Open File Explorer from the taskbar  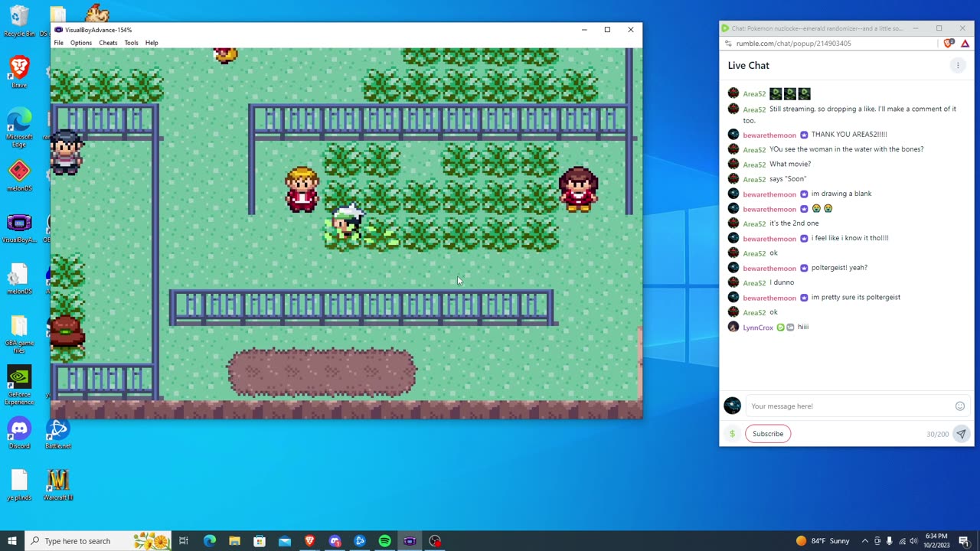[x=234, y=541]
